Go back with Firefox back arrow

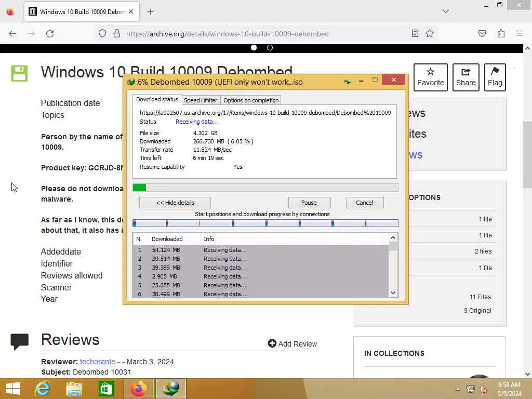click(x=12, y=34)
